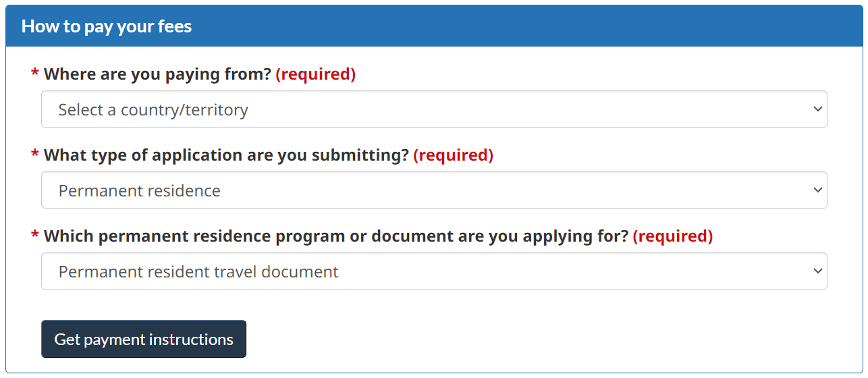Open the country/territory selection dropdown
The height and width of the screenshot is (378, 868).
(x=433, y=109)
